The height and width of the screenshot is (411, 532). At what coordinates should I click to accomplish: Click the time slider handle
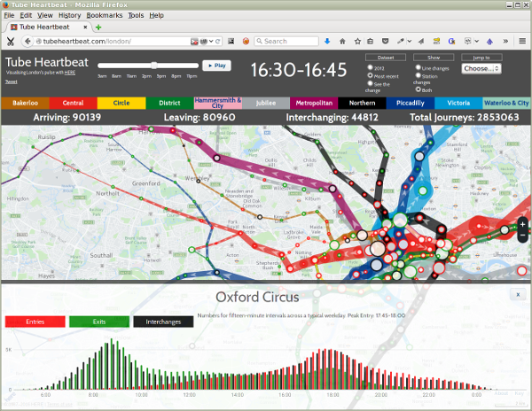click(154, 66)
